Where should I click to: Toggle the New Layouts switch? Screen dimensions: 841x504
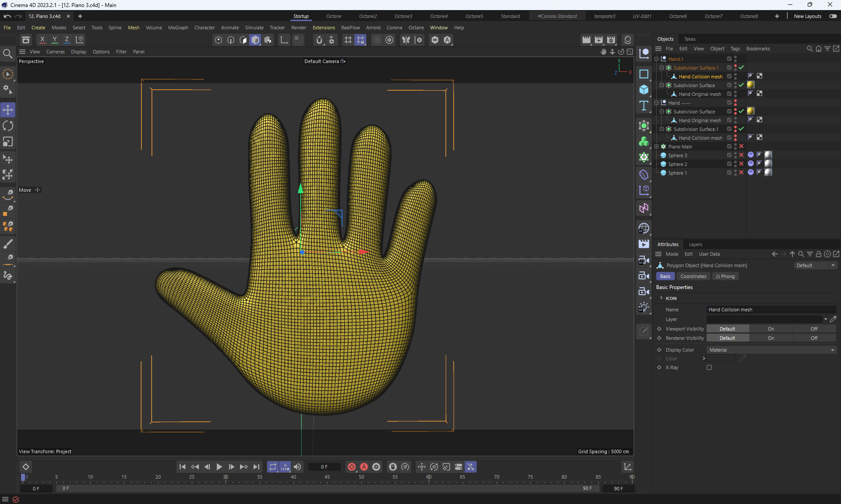coord(833,16)
